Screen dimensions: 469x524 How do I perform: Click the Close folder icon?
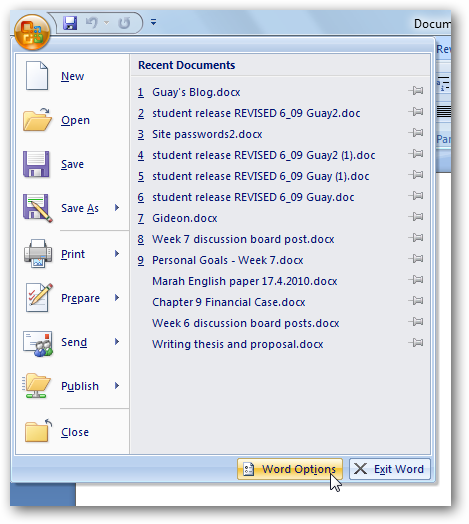click(x=38, y=431)
